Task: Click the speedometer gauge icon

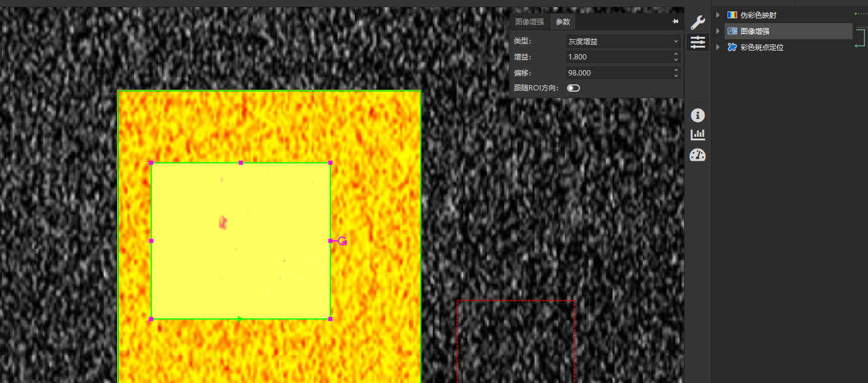Action: pyautogui.click(x=697, y=155)
